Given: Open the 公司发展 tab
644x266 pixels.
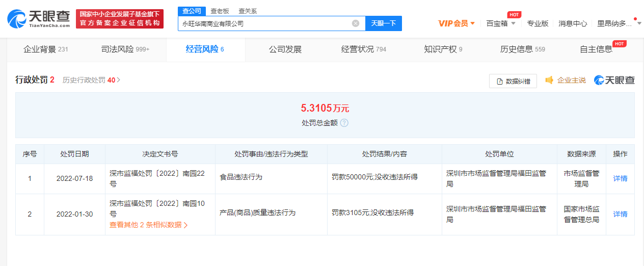Looking at the screenshot, I should pyautogui.click(x=285, y=49).
